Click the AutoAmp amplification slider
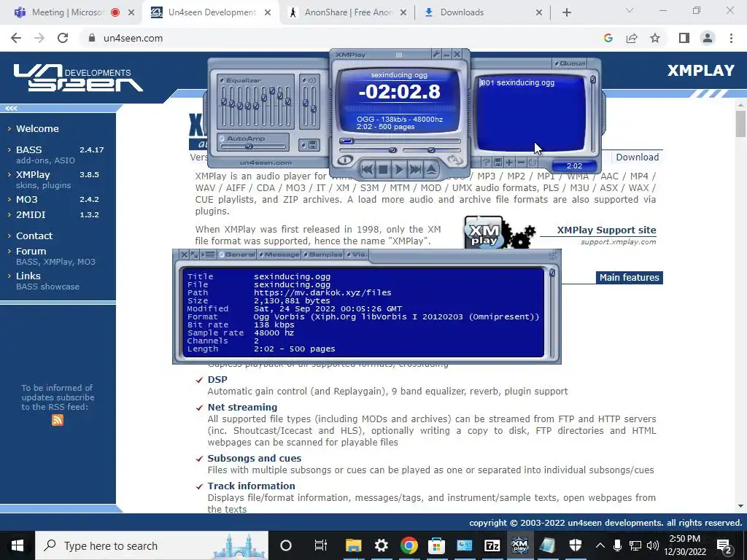747x560 pixels. point(253,147)
